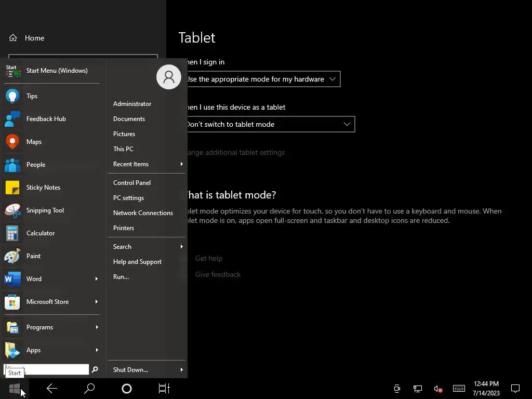Expand the Apps submenu arrow
The height and width of the screenshot is (399, 532).
pos(97,350)
